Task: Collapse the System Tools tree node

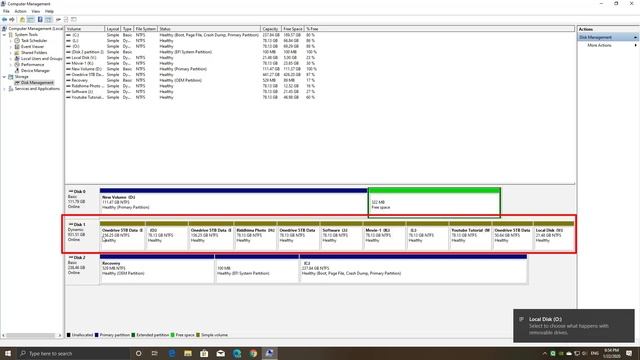Action: tap(4, 35)
